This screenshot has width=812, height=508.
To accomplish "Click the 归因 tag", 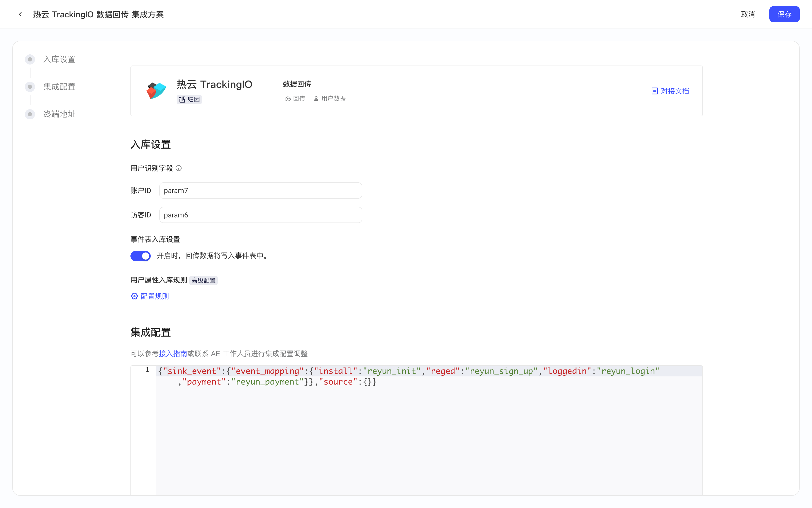I will click(189, 100).
